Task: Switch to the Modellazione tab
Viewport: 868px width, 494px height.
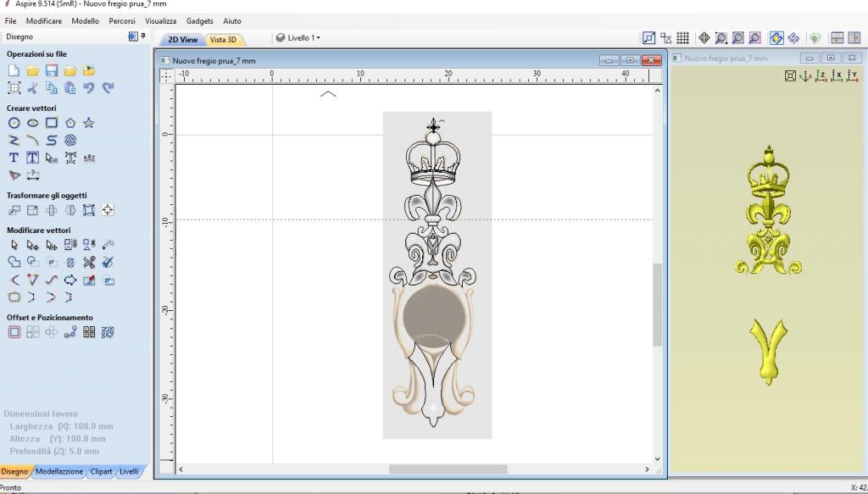Action: point(58,471)
